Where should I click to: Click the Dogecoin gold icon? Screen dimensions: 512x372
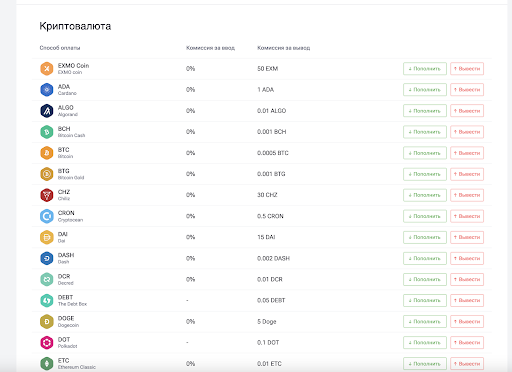tap(47, 322)
